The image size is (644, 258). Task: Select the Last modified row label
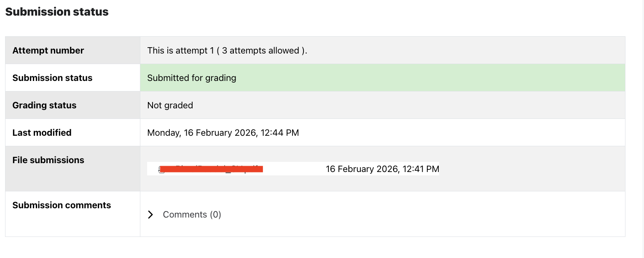click(42, 133)
